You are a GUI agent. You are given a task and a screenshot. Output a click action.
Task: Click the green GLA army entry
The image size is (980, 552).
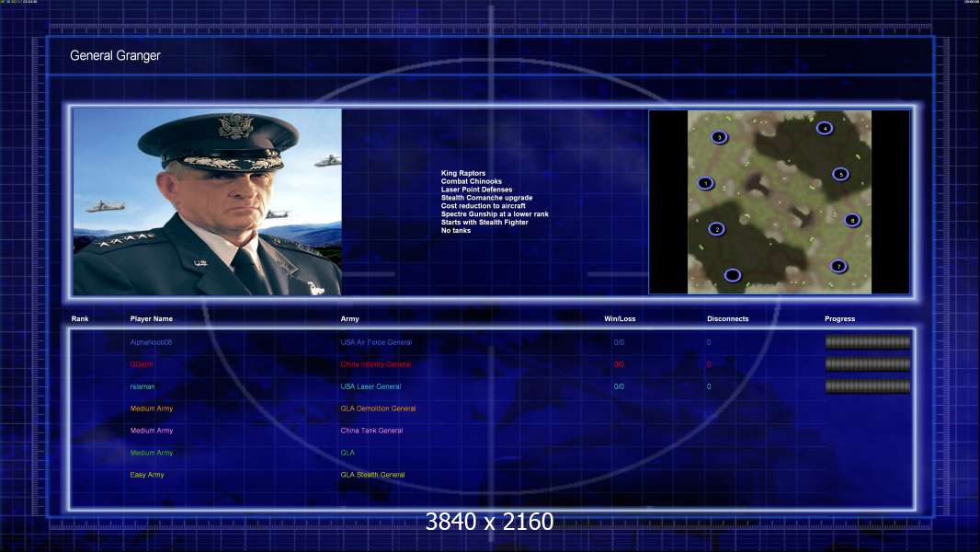[x=348, y=453]
